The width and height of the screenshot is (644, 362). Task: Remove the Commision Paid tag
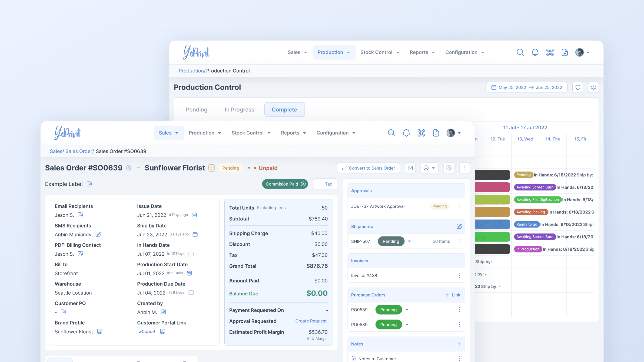click(303, 184)
